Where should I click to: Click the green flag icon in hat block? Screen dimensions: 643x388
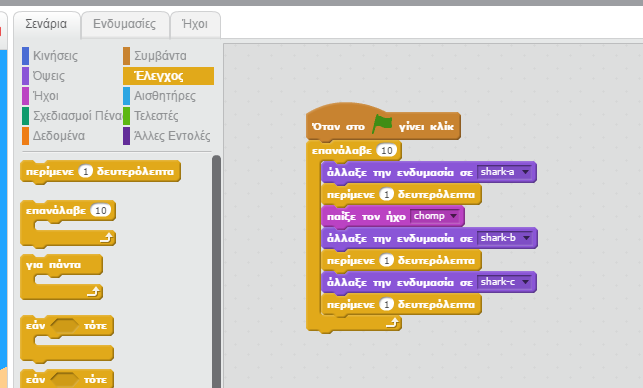point(382,124)
